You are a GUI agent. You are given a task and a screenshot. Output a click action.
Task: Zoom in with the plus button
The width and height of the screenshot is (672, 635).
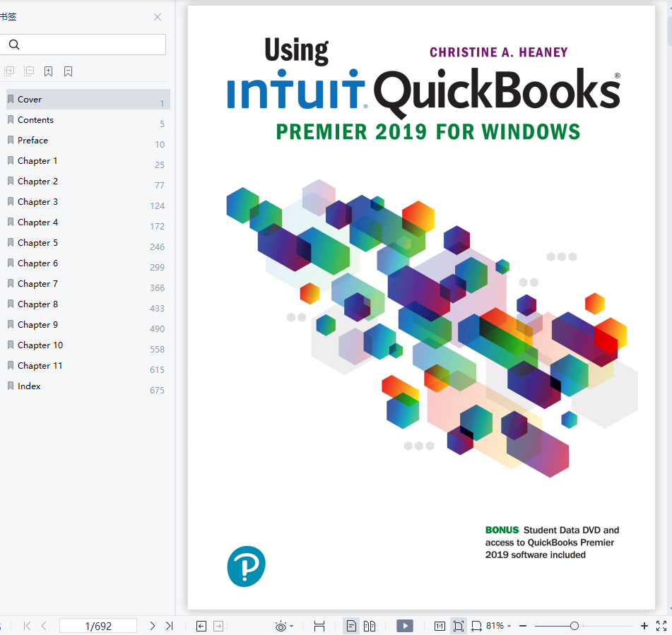tap(644, 626)
